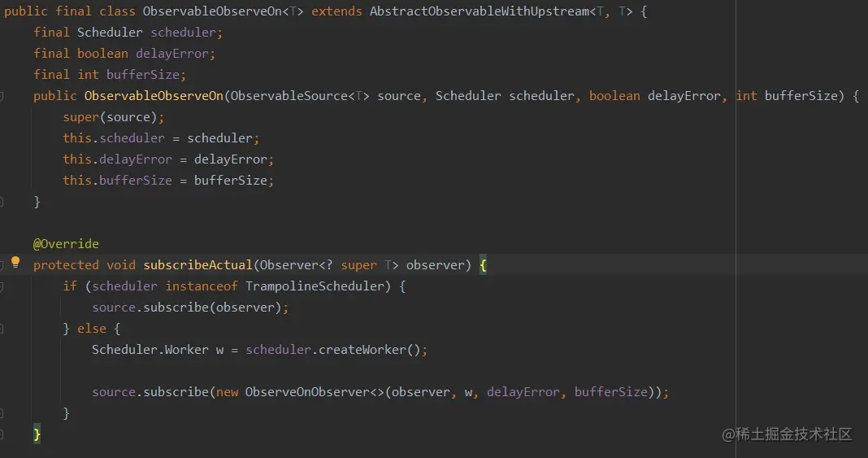Viewport: 868px width, 458px height.
Task: Click ObservableSource parameter type in constructor
Action: pyautogui.click(x=289, y=96)
